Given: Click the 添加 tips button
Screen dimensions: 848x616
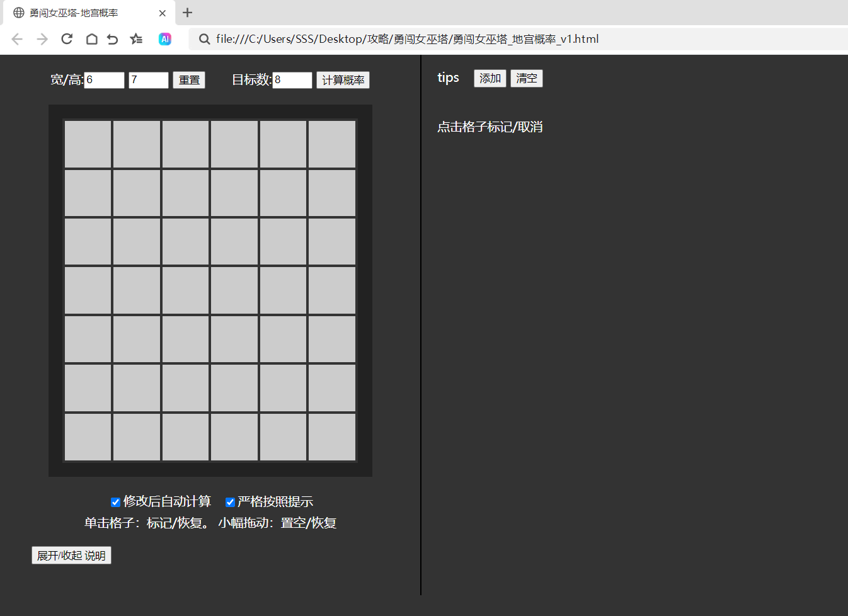Looking at the screenshot, I should pos(490,78).
